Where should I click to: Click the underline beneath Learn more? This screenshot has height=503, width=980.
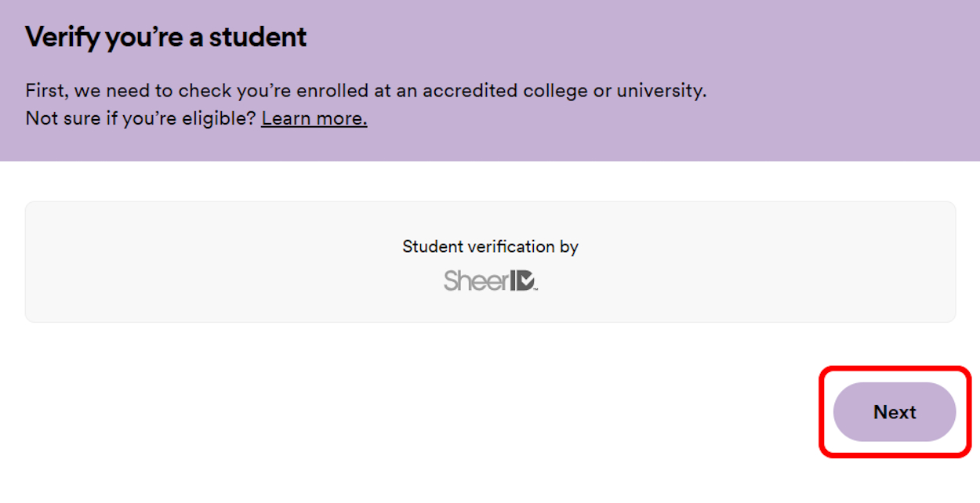[x=314, y=128]
